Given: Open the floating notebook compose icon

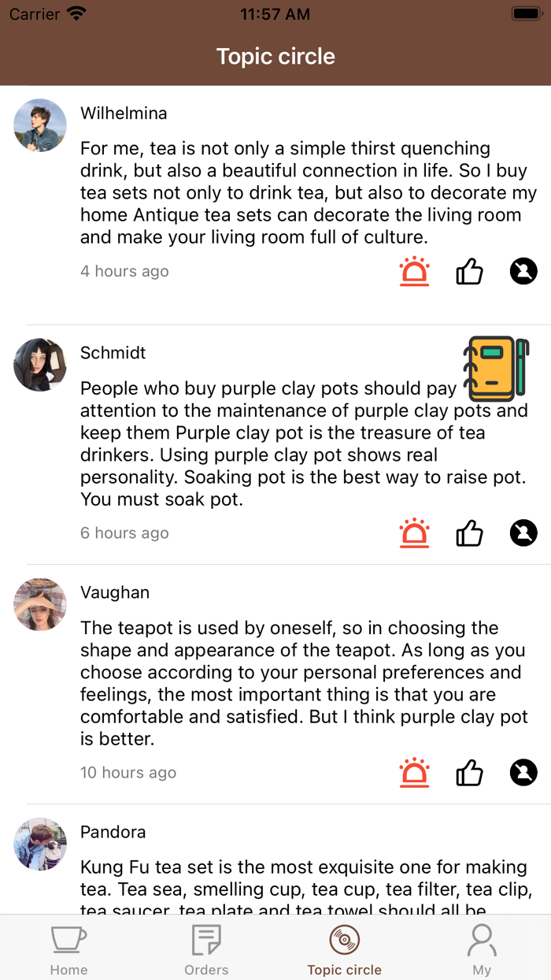Looking at the screenshot, I should [496, 369].
